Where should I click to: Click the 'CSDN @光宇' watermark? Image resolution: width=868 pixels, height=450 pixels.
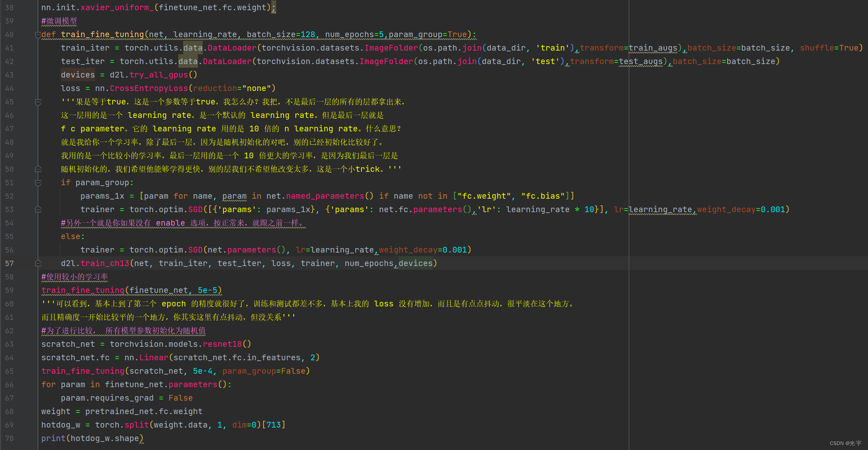tap(845, 443)
